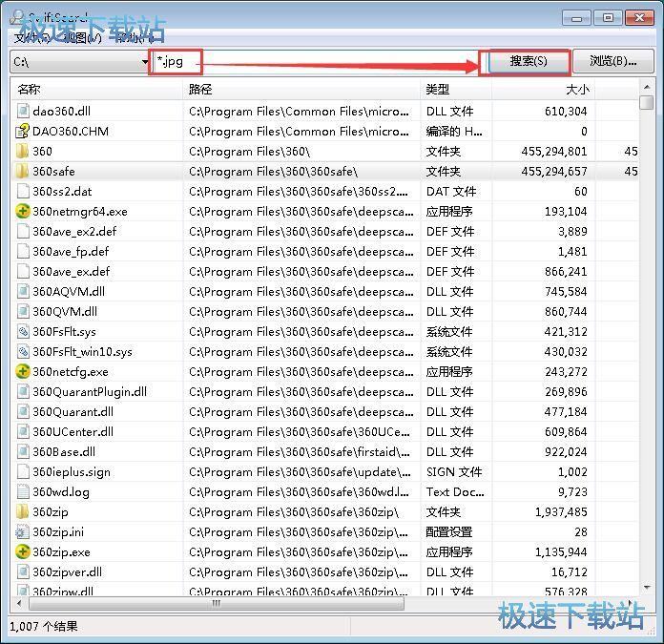Select the 360QuarantPlugin.dll file name

point(90,392)
